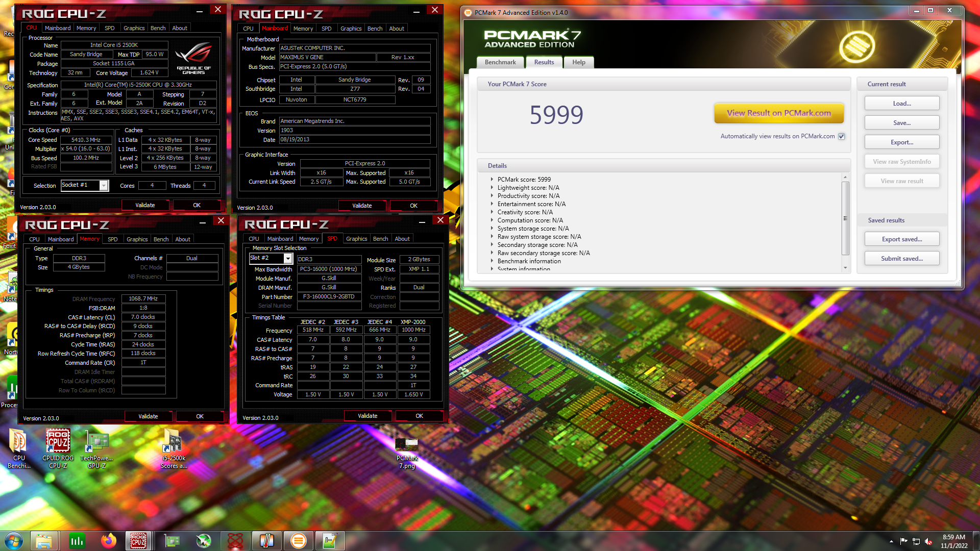980x551 pixels.
Task: Open the GPU-Z taskbar button
Action: point(172,541)
